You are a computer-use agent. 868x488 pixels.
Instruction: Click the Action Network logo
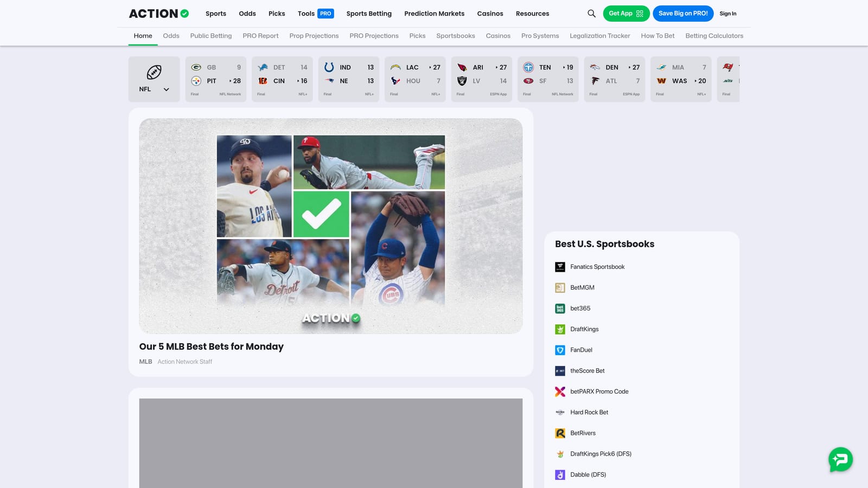coord(158,14)
